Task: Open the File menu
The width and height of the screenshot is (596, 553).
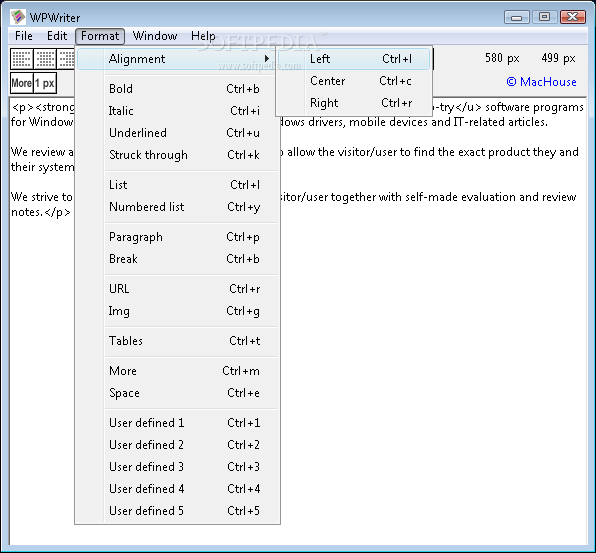Action: (24, 36)
